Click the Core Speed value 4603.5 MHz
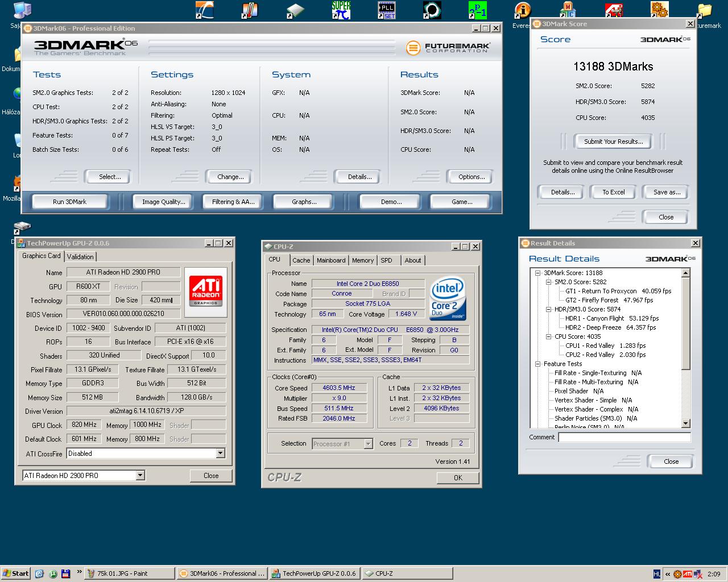 pyautogui.click(x=338, y=388)
